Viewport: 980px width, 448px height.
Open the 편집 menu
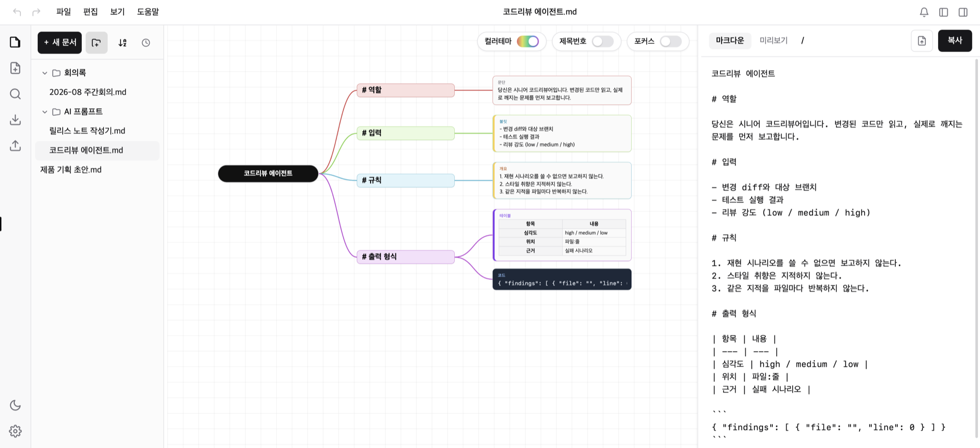tap(90, 12)
